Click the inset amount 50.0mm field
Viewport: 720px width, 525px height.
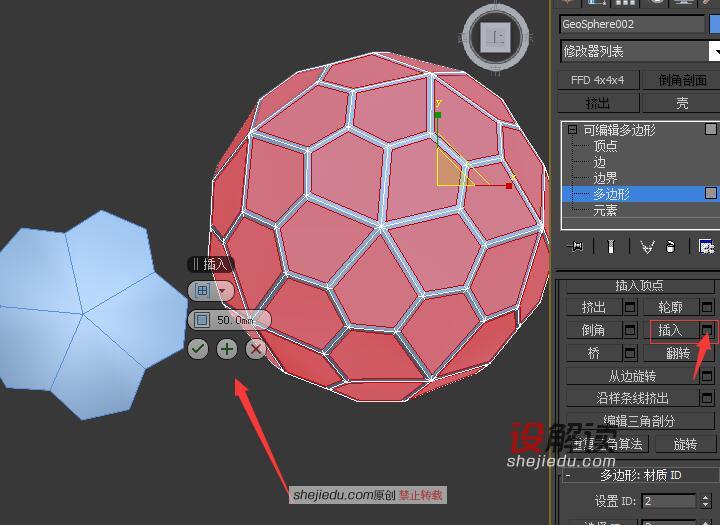pyautogui.click(x=236, y=320)
